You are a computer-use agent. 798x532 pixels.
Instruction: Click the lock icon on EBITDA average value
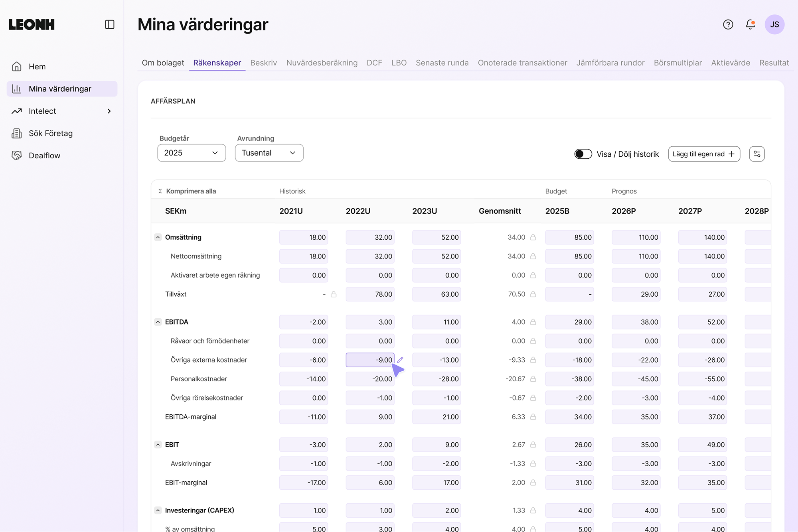[533, 322]
